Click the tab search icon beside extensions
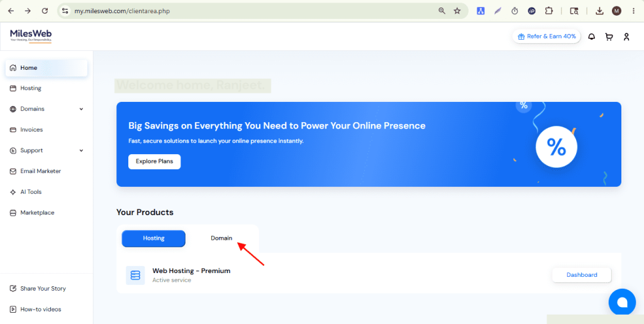The image size is (644, 324). pyautogui.click(x=574, y=11)
